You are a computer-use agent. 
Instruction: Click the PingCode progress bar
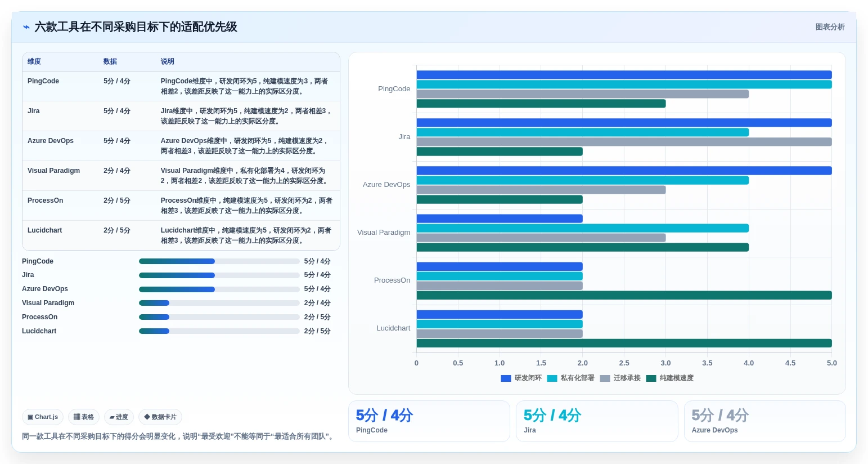pyautogui.click(x=219, y=261)
